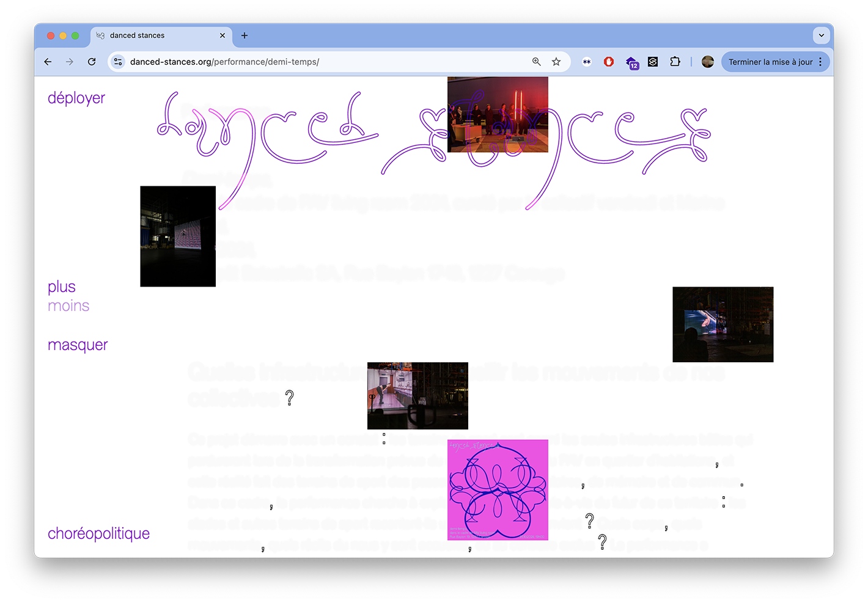
Task: Click the masquer link
Action: click(78, 345)
